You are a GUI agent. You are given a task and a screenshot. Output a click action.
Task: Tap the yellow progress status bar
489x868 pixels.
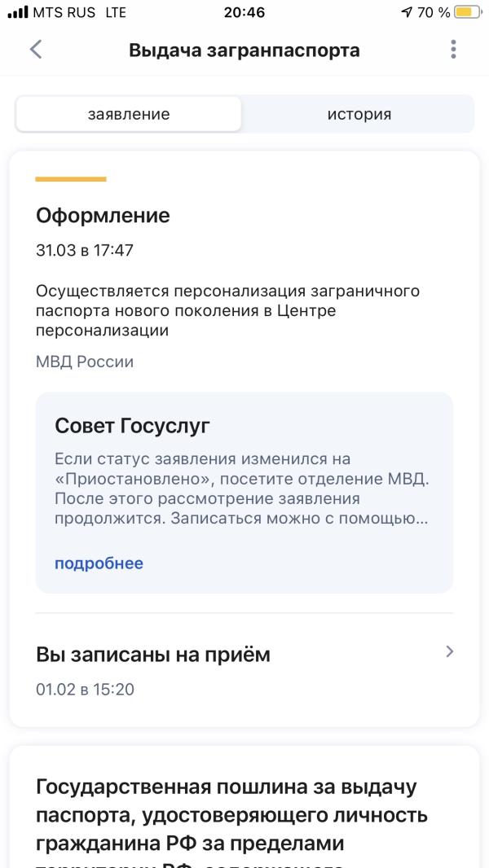coord(70,179)
